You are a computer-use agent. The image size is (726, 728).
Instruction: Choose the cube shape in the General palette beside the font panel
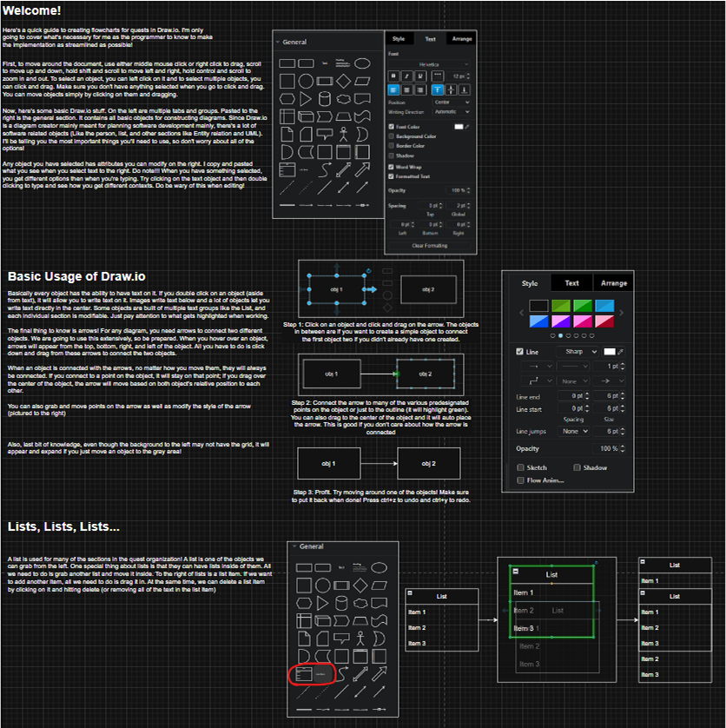coord(306,116)
